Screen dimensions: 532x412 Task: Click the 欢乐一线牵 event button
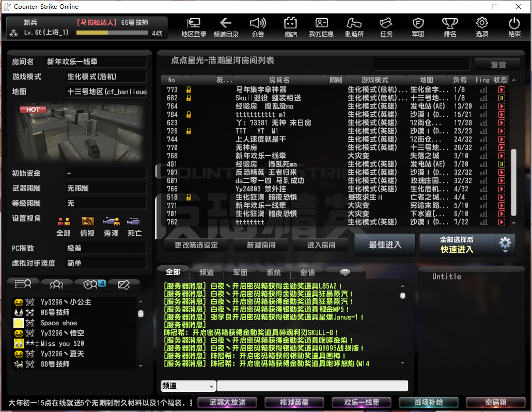(362, 403)
